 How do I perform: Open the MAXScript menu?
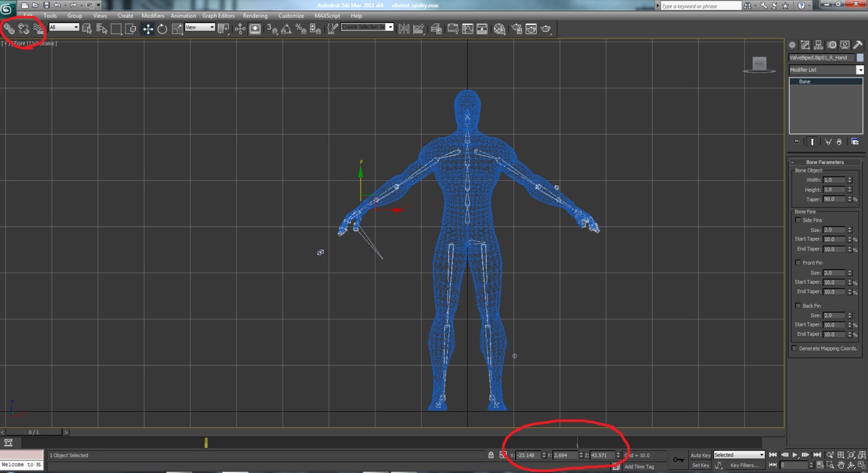(327, 16)
